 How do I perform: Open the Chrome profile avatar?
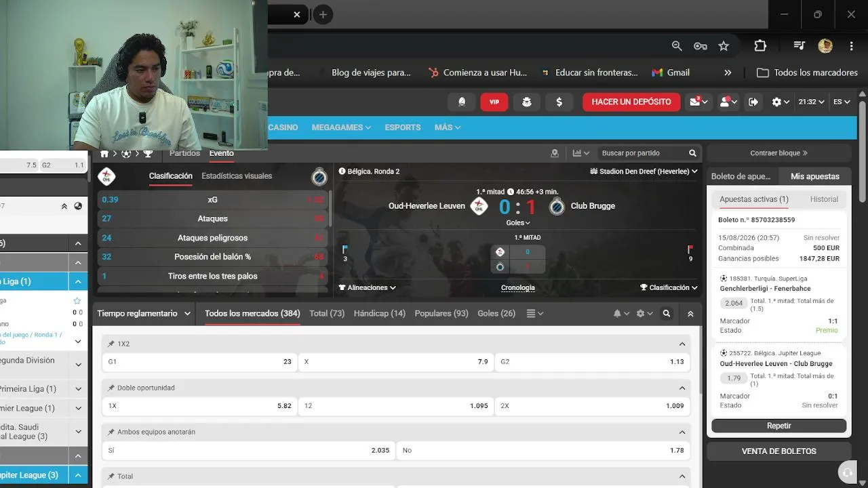(x=825, y=45)
